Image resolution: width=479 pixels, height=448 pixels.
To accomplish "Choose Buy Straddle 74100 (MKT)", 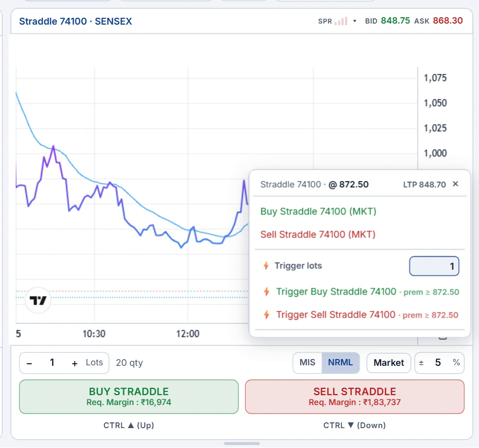I will (318, 211).
